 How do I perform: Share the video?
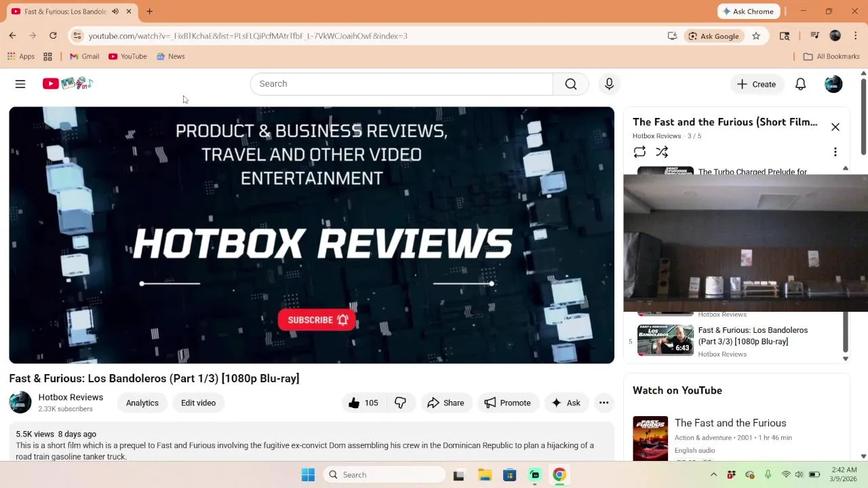(x=446, y=403)
